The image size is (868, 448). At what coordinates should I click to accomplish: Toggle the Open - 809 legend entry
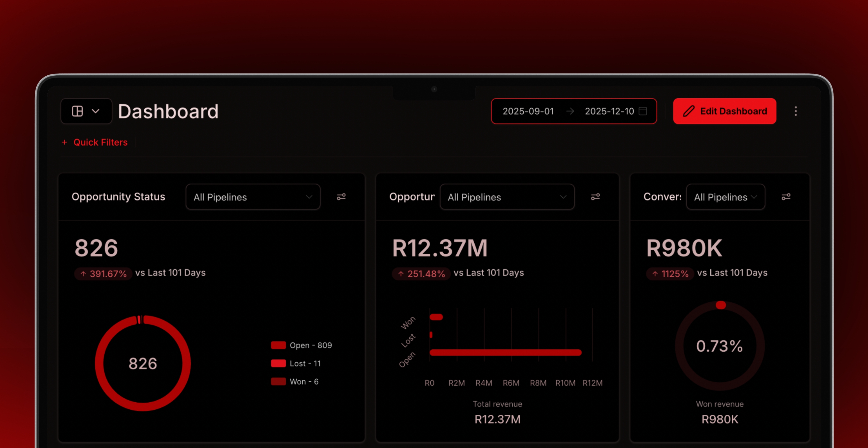[x=302, y=345]
